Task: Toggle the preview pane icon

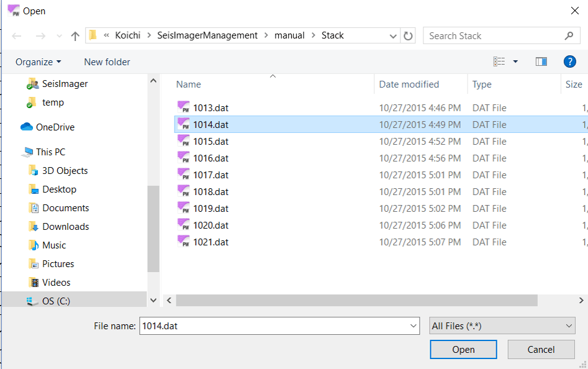Action: 541,61
